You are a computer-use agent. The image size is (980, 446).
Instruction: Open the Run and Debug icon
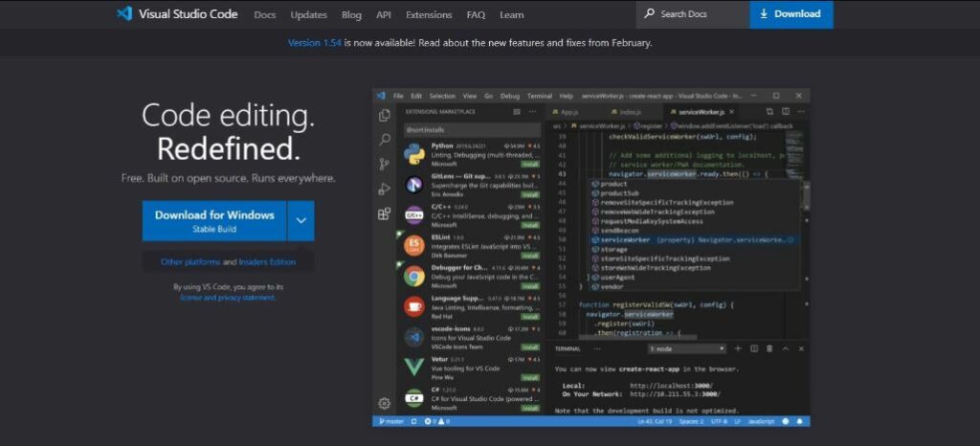click(x=385, y=189)
